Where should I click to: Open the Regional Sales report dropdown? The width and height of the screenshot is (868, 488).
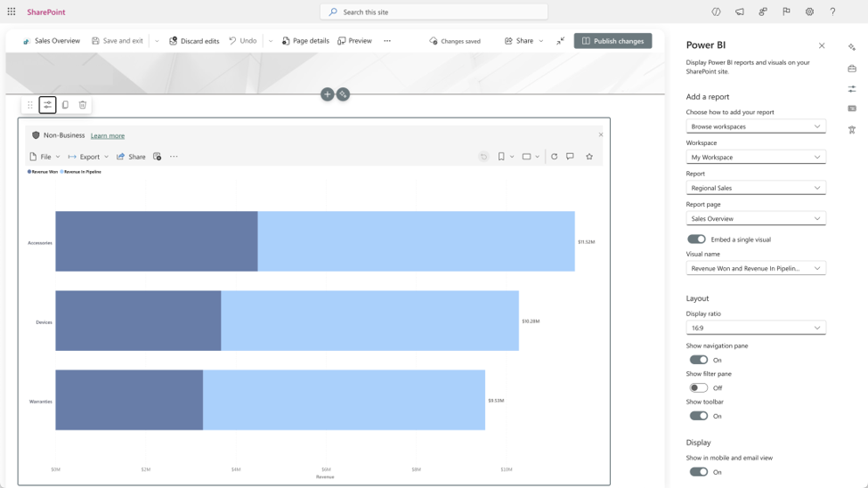tap(756, 188)
